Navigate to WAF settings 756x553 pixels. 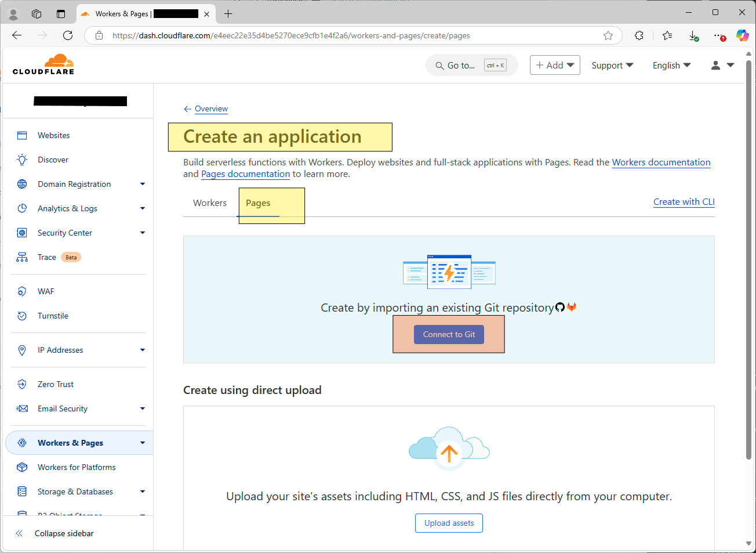coord(44,291)
